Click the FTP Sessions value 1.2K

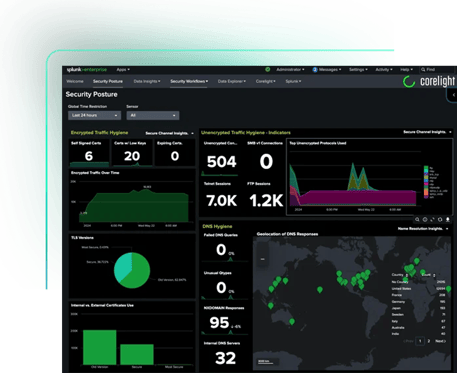(x=266, y=201)
